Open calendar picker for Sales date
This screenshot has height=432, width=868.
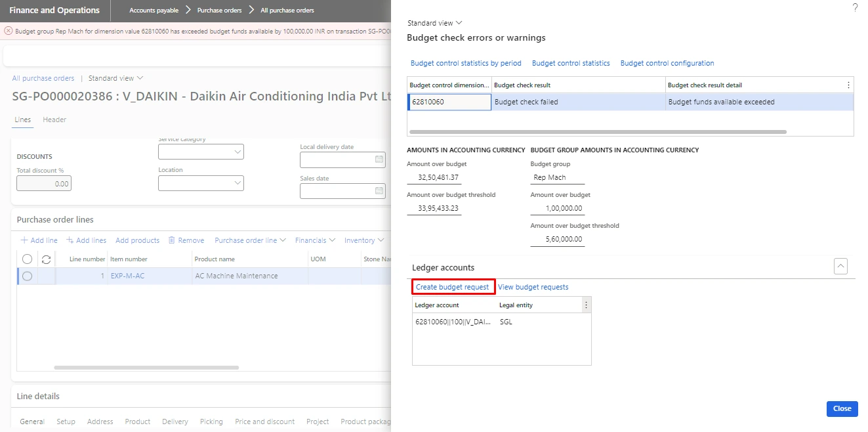379,191
